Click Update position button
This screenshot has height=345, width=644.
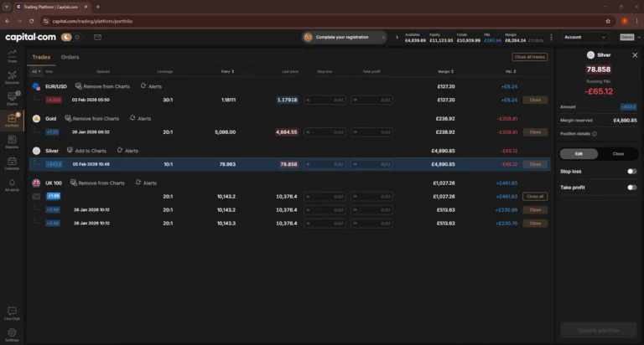599,331
